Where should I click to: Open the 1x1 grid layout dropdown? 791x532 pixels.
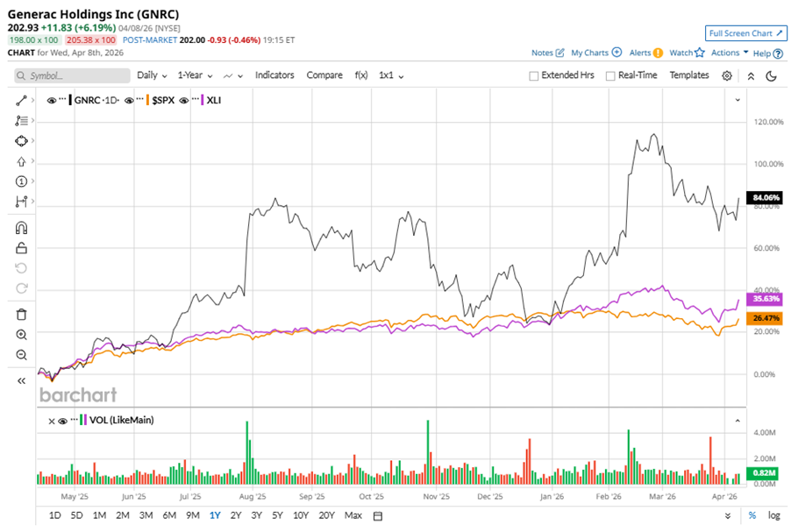391,75
